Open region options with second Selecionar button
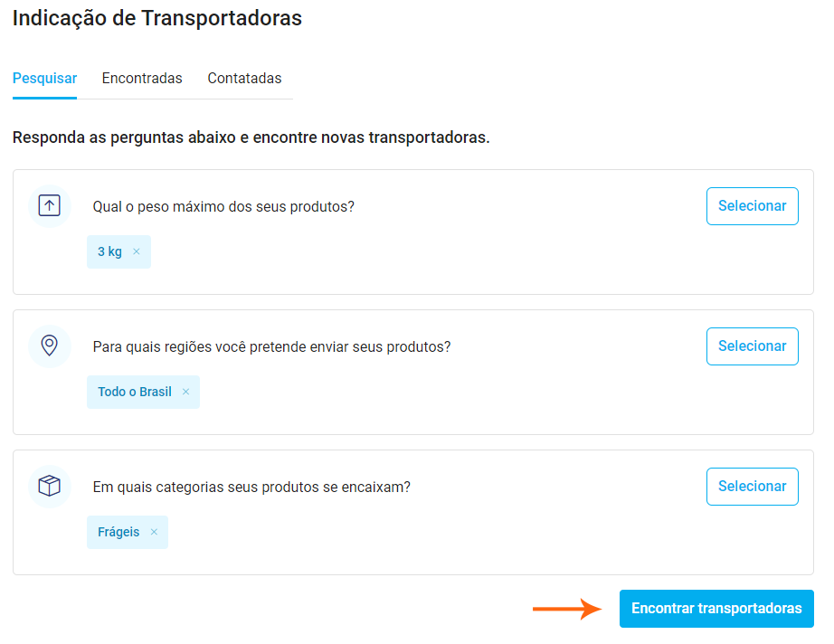 pyautogui.click(x=752, y=346)
